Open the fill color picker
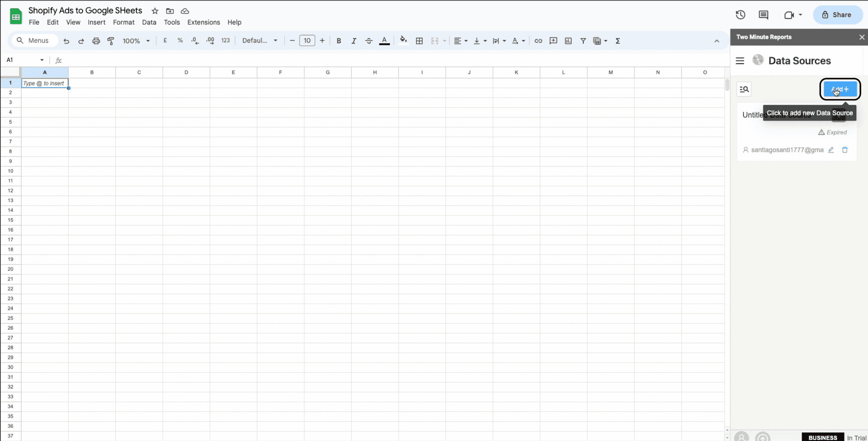 click(x=403, y=40)
